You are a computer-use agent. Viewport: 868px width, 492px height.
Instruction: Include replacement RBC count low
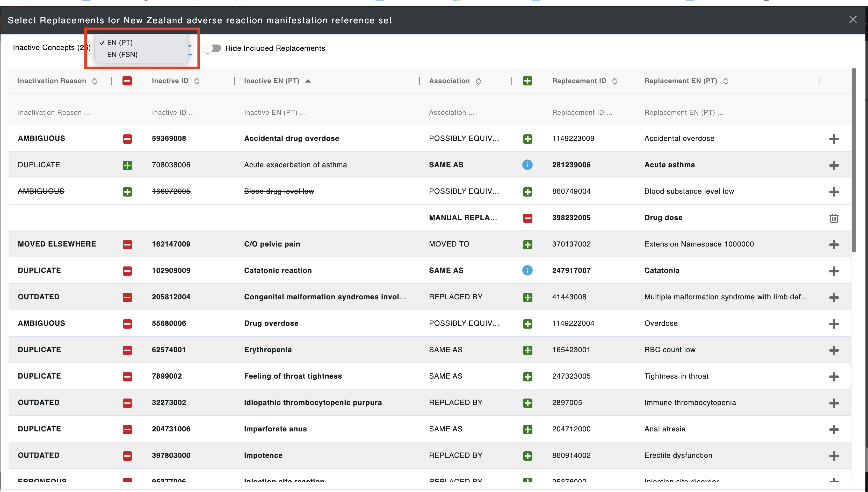click(x=527, y=350)
